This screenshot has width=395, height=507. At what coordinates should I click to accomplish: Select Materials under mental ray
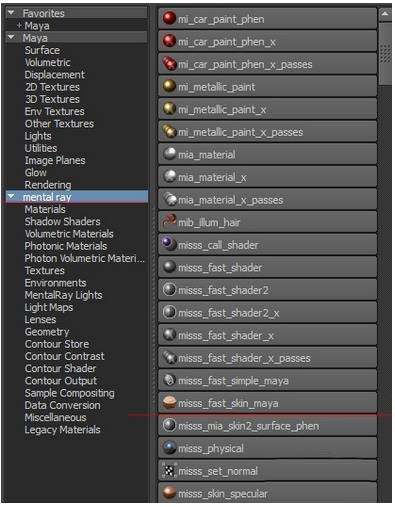point(45,210)
